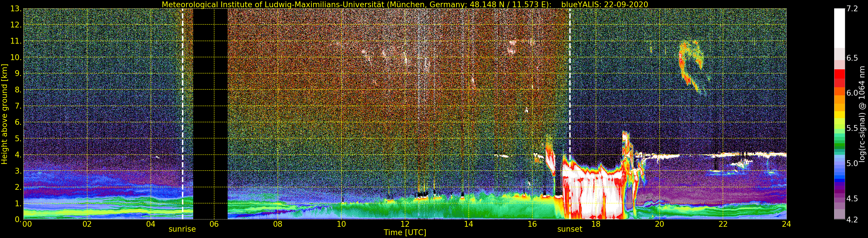Click the colorbar tick value 4.2

[852, 220]
